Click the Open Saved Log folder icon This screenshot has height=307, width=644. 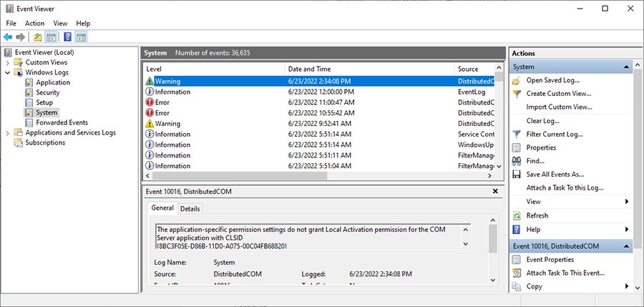(x=517, y=80)
